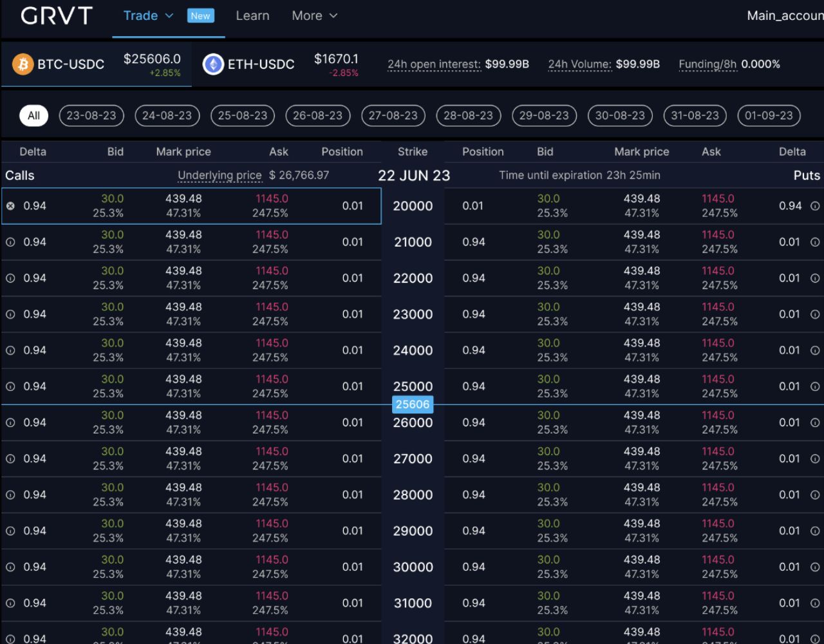This screenshot has height=644, width=824.
Task: Open calls info icon for strike 25000
Action: 10,386
